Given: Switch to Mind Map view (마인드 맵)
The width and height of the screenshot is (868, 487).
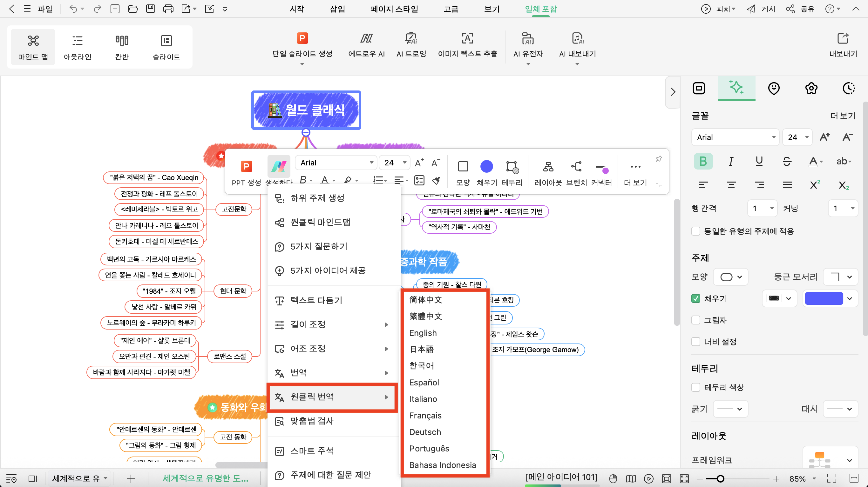Looking at the screenshot, I should tap(33, 47).
